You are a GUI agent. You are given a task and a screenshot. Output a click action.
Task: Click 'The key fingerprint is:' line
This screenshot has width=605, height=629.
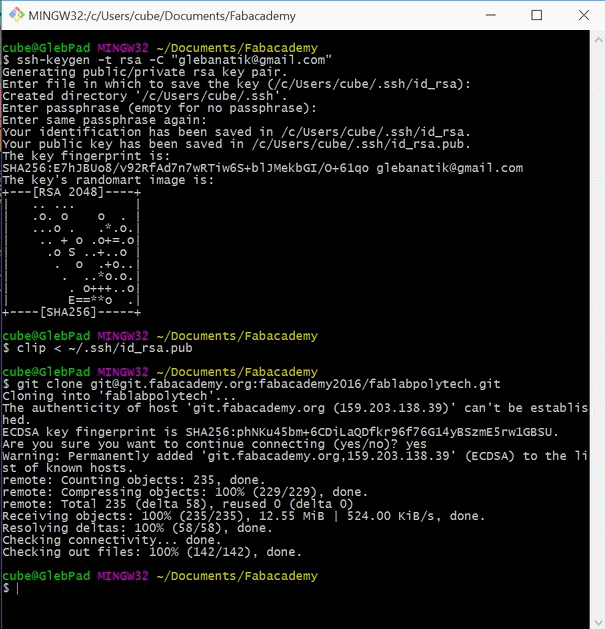86,156
